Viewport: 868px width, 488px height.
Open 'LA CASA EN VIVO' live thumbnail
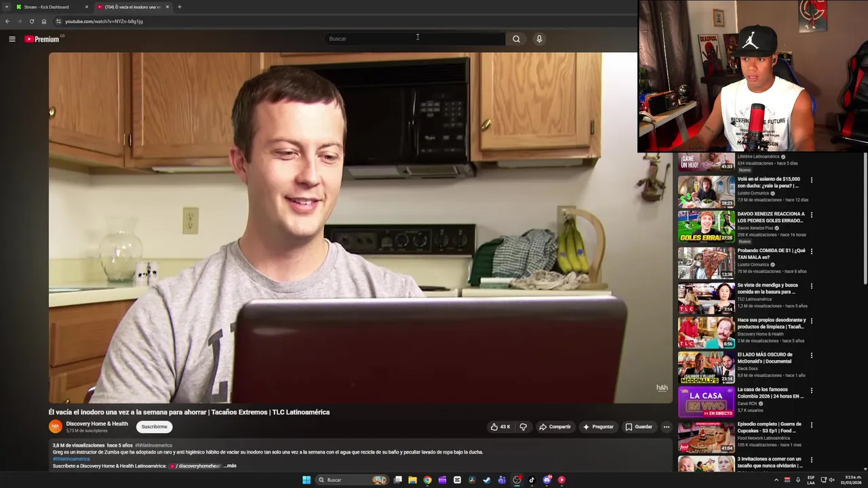[x=706, y=401]
